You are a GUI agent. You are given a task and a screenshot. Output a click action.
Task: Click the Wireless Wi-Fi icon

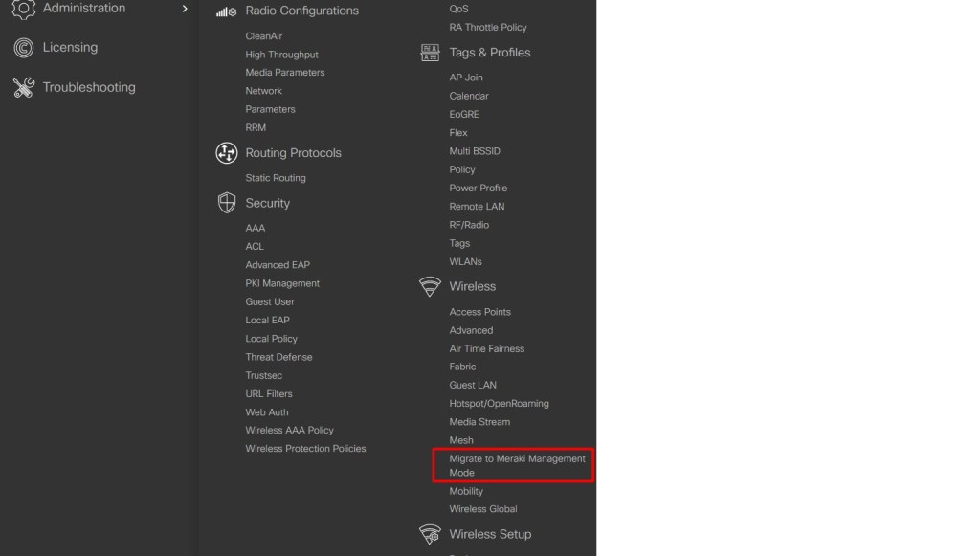431,286
